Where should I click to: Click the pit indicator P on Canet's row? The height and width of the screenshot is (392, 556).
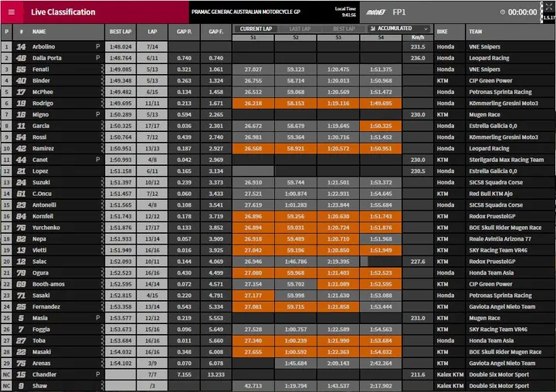(98, 160)
